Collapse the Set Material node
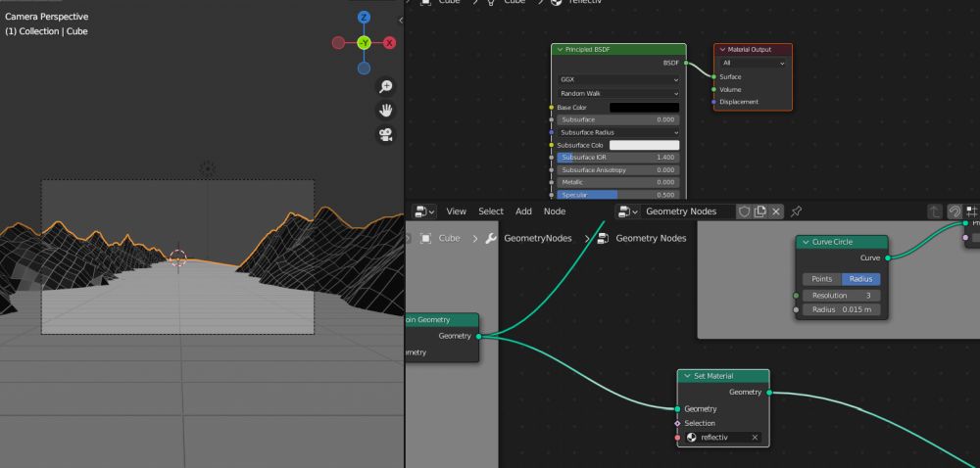Viewport: 980px width, 468px height. [x=687, y=376]
